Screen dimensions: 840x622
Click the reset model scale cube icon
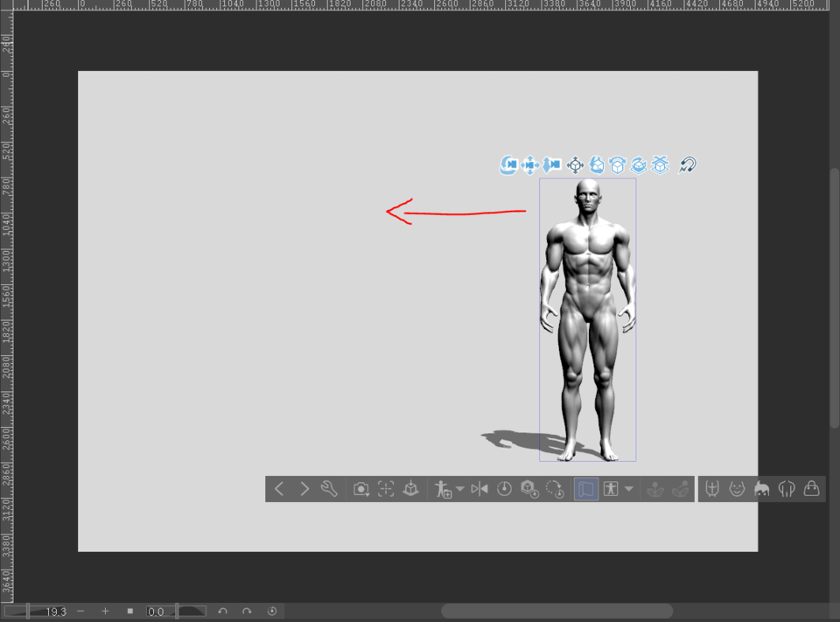click(529, 489)
